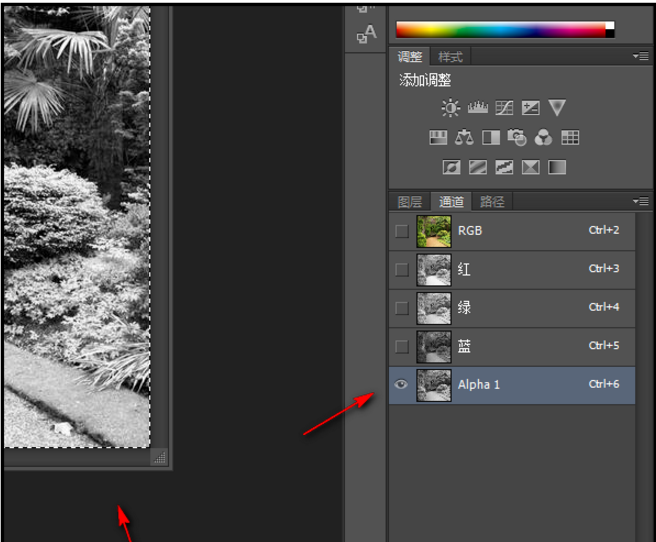Switch to the 图层 tab
This screenshot has width=656, height=542.
[410, 202]
